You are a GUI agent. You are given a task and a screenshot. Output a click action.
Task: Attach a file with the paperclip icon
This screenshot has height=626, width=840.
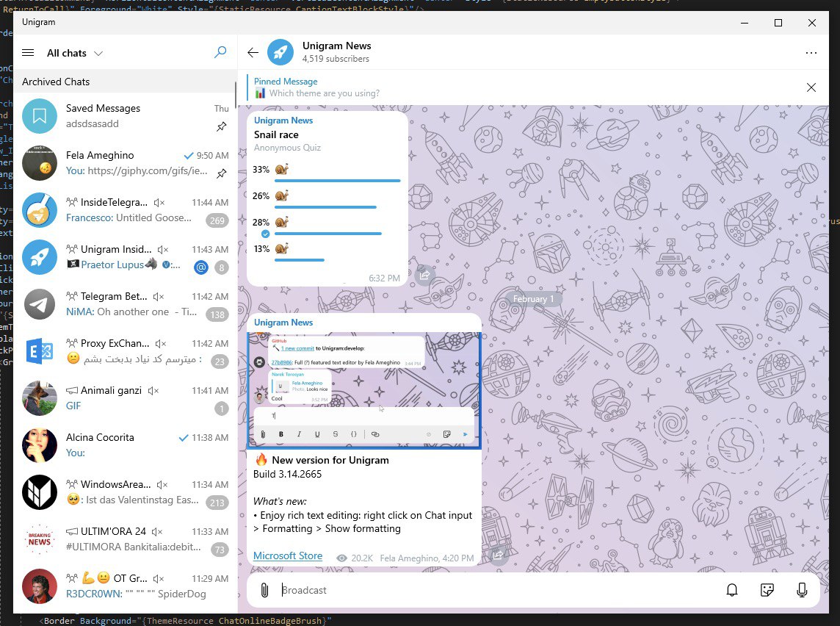pyautogui.click(x=264, y=590)
